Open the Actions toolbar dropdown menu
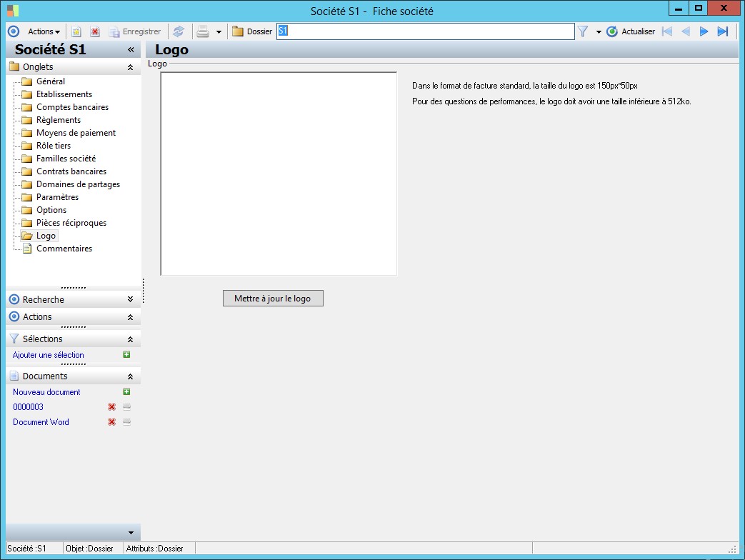 tap(44, 31)
